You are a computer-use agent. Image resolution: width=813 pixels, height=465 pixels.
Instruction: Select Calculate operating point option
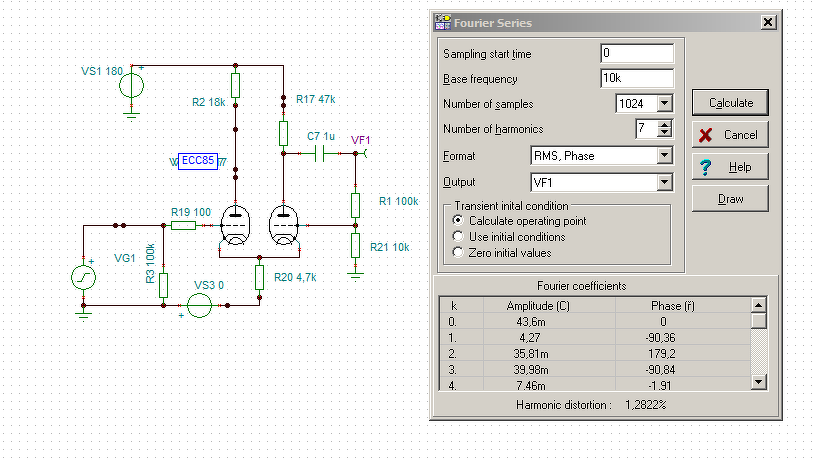point(458,220)
